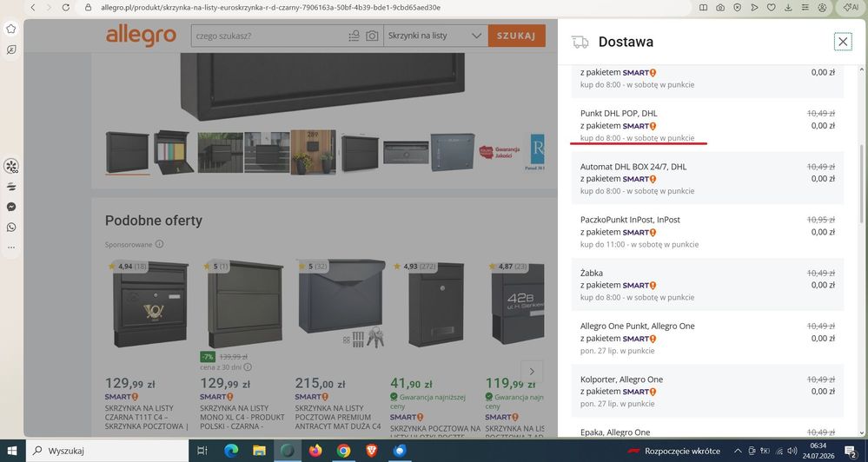868x462 pixels.
Task: Reload the Allegro page
Action: click(x=66, y=8)
